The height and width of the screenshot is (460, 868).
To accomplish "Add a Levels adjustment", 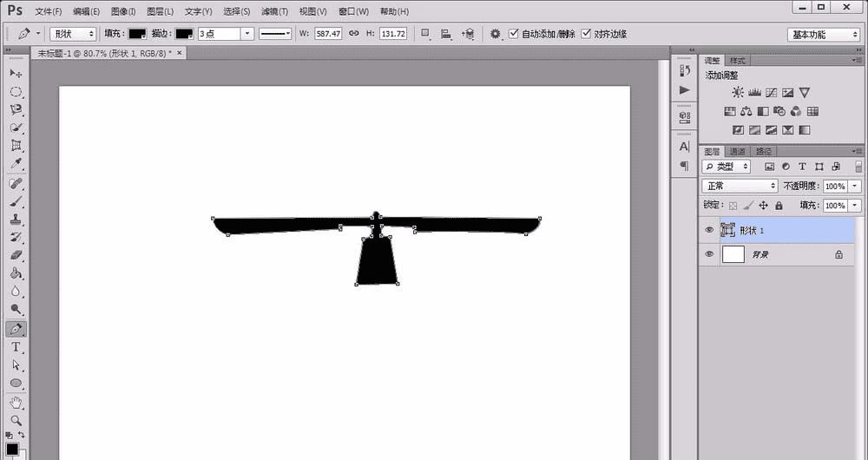I will tap(754, 93).
